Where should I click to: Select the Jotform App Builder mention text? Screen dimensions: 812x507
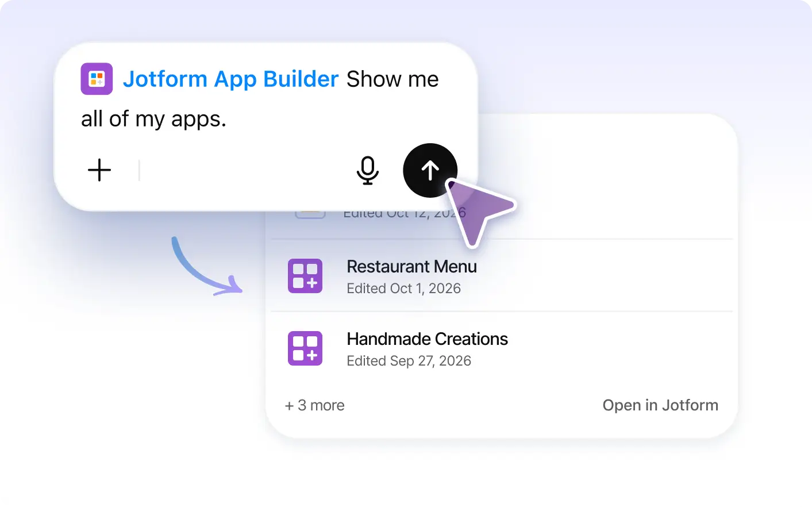[231, 79]
